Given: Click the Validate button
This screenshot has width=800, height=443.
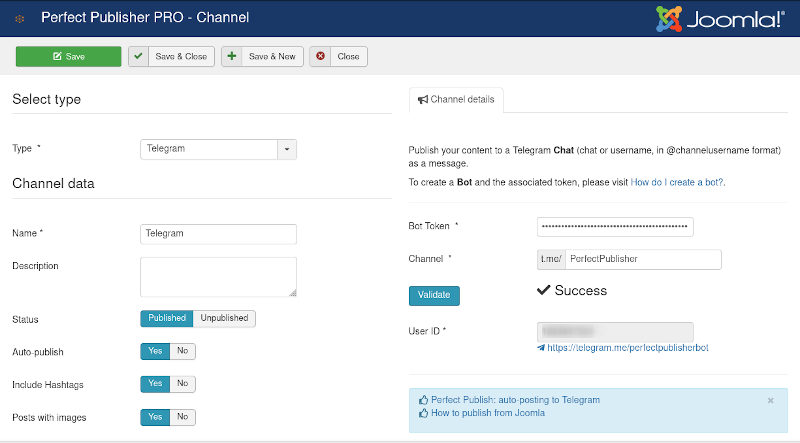Looking at the screenshot, I should click(434, 296).
